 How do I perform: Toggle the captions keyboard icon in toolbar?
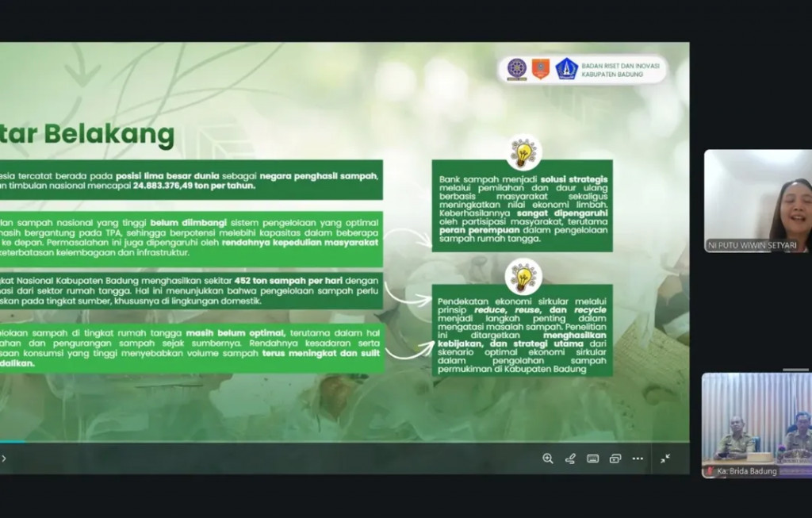[x=592, y=459]
